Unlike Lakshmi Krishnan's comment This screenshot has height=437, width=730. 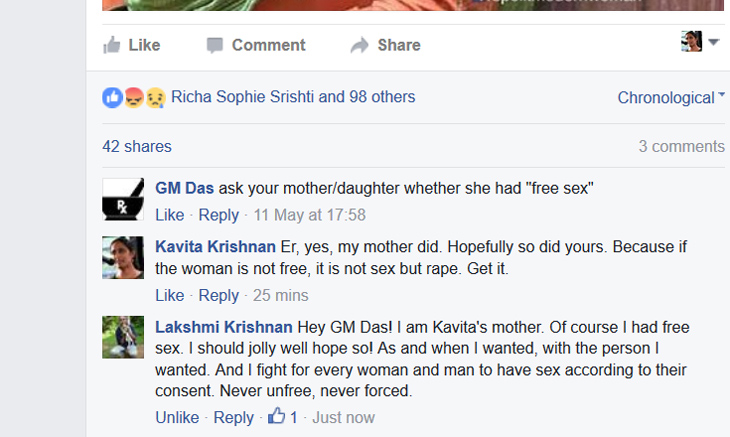tap(177, 417)
